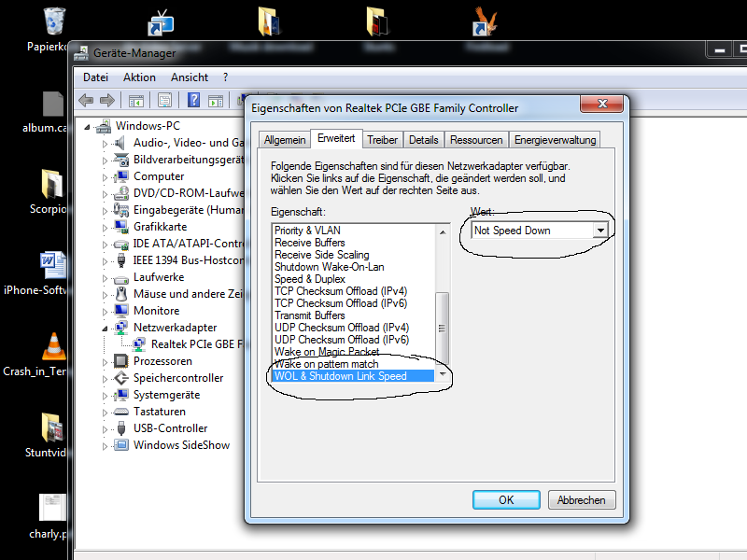Switch to the Ressourcen tab

(x=476, y=140)
